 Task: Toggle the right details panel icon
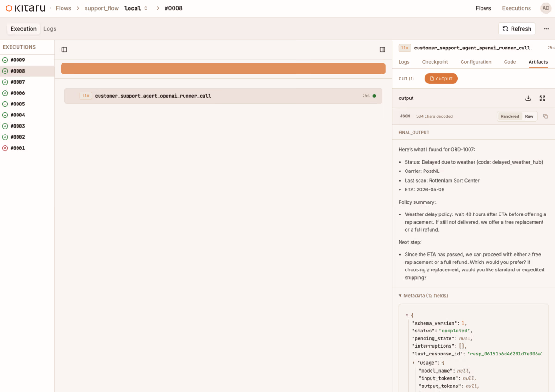tap(382, 49)
